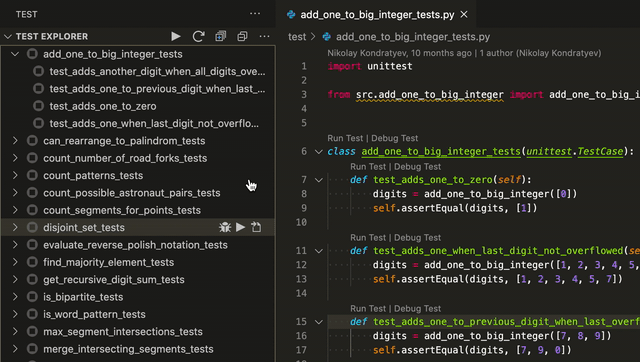Run Test above line 15 method
The height and width of the screenshot is (362, 640).
pos(369,309)
